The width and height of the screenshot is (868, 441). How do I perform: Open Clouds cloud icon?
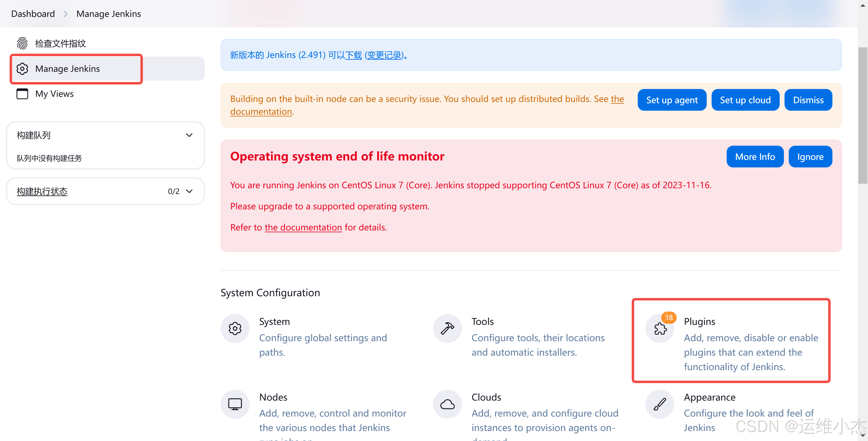[x=447, y=404]
